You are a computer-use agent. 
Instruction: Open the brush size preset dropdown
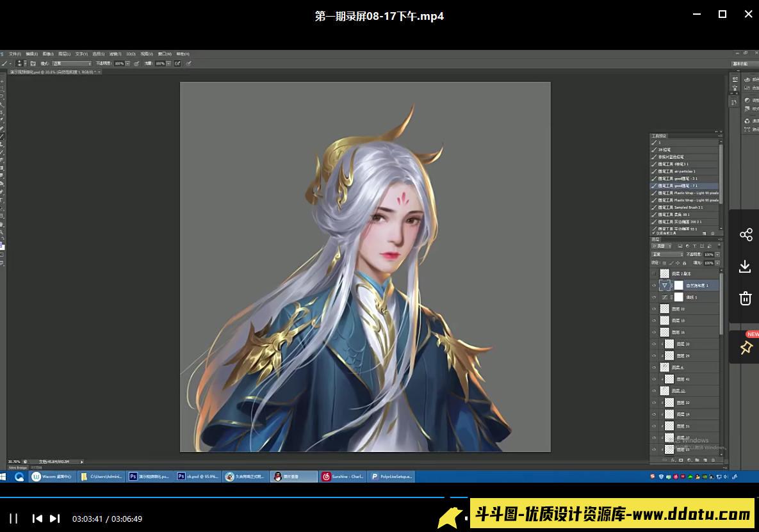coord(25,64)
